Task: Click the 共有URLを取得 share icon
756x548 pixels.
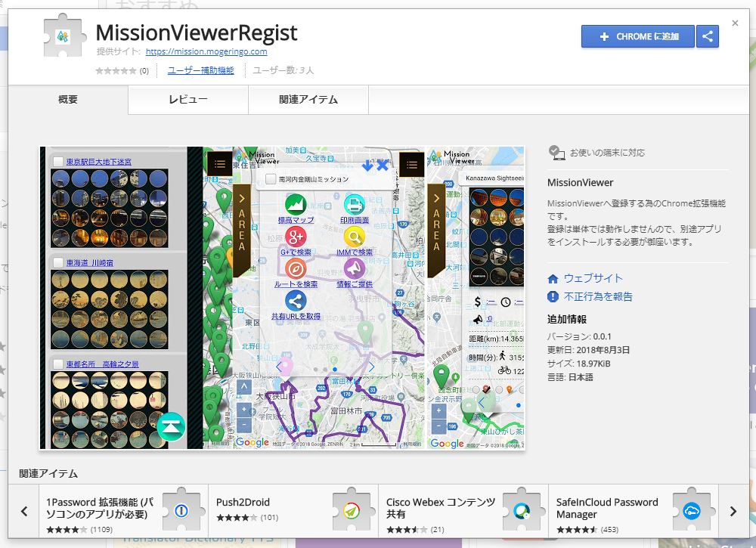Action: pyautogui.click(x=296, y=302)
